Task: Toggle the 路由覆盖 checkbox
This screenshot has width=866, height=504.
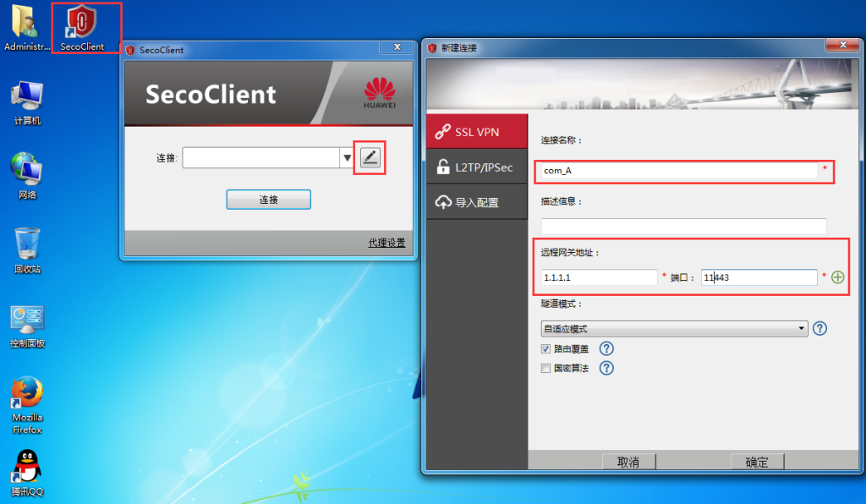Action: click(545, 349)
